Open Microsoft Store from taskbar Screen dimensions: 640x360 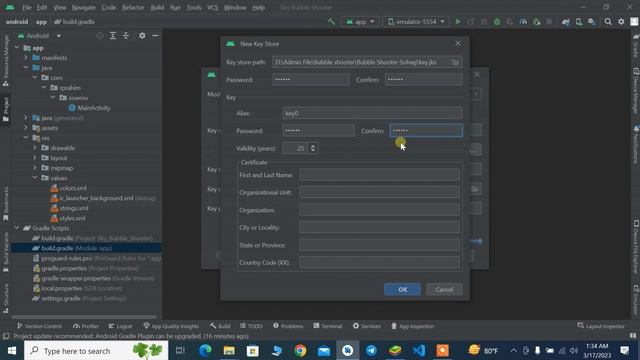pos(253,351)
